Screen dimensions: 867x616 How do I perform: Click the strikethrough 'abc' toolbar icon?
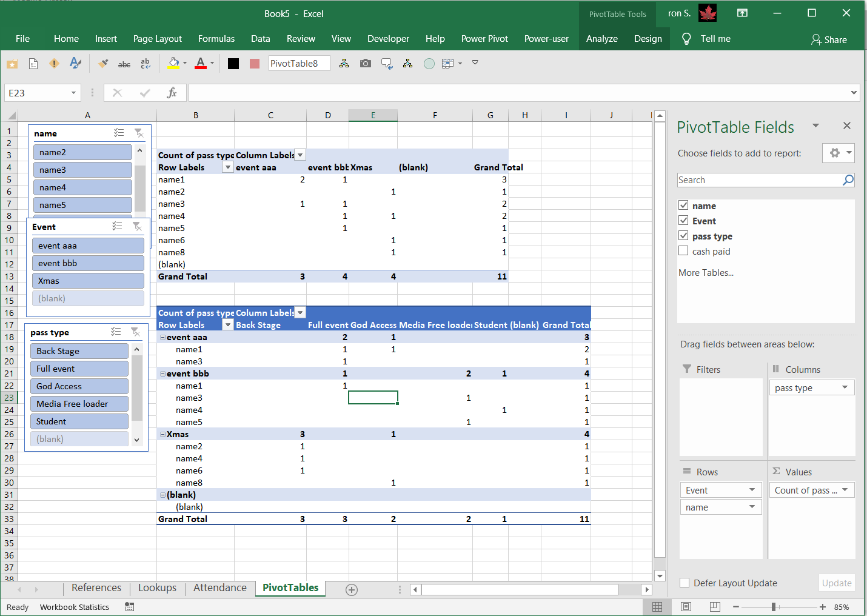tap(124, 64)
